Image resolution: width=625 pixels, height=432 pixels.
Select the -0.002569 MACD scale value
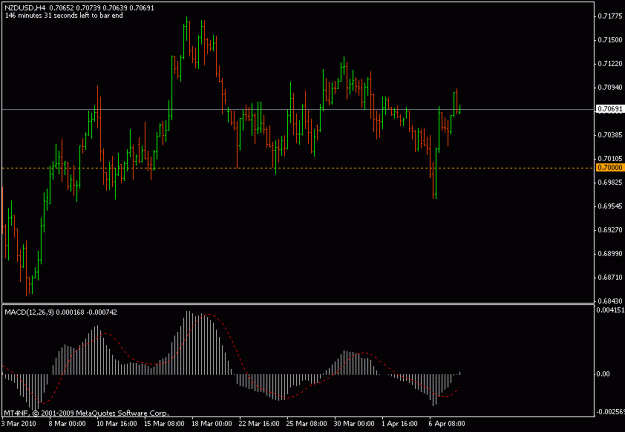coord(610,412)
